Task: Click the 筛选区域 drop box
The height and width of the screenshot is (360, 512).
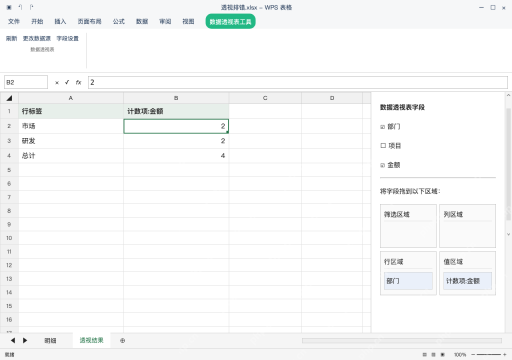Action: (408, 226)
